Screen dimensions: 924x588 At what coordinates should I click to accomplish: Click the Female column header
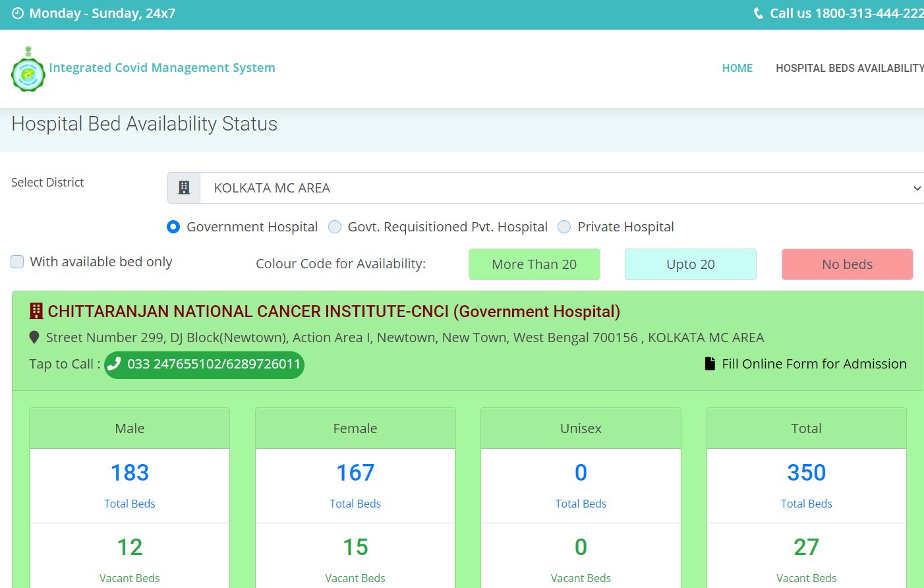tap(355, 428)
